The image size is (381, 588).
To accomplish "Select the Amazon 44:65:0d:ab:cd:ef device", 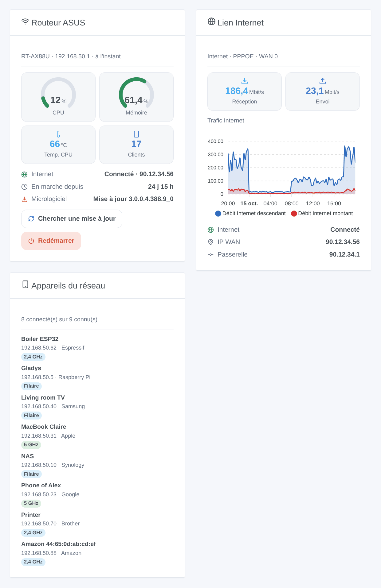I will [x=58, y=544].
